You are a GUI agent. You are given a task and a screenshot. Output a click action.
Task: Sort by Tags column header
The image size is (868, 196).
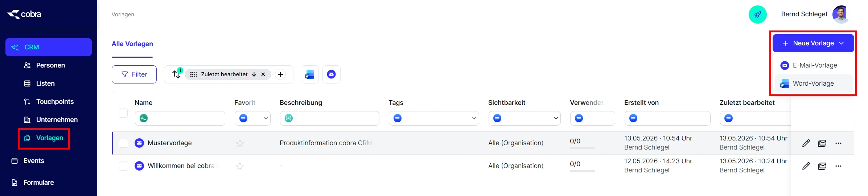[x=396, y=103]
